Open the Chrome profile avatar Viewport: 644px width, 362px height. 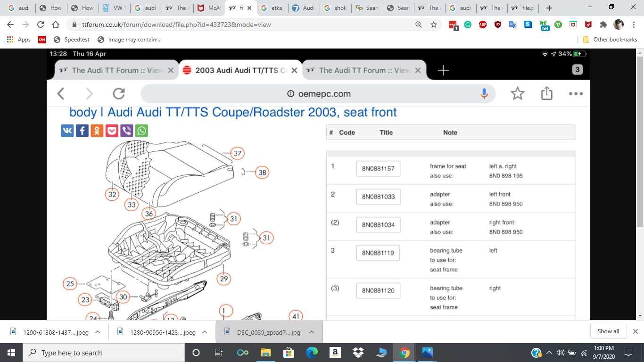(x=619, y=25)
